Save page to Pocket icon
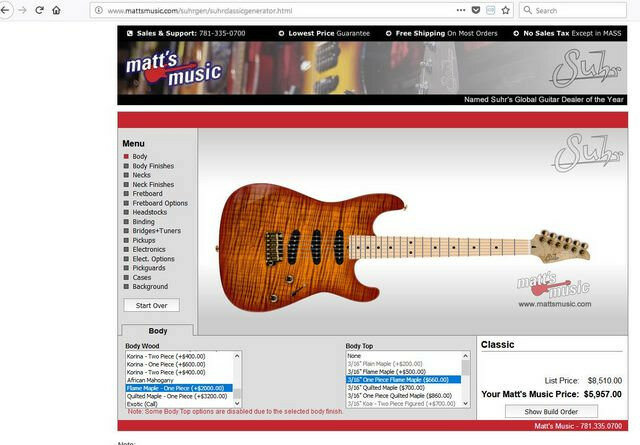 [x=476, y=10]
